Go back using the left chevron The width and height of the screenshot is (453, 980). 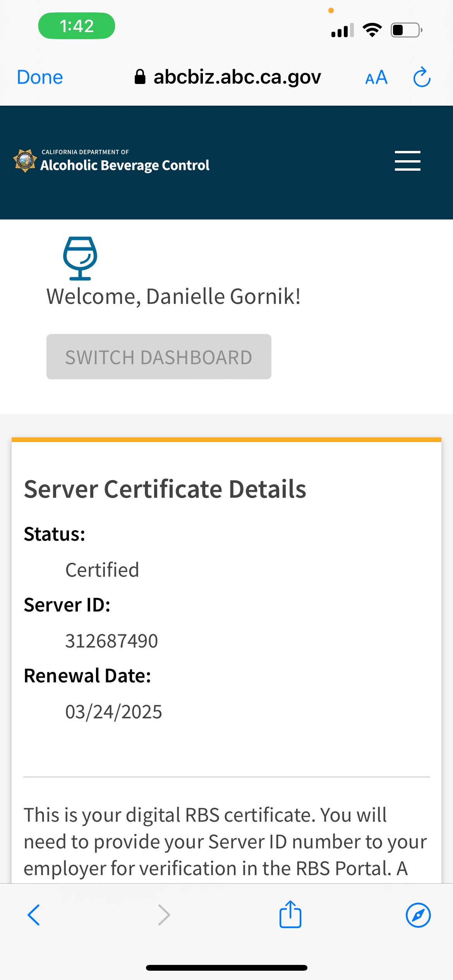[34, 915]
